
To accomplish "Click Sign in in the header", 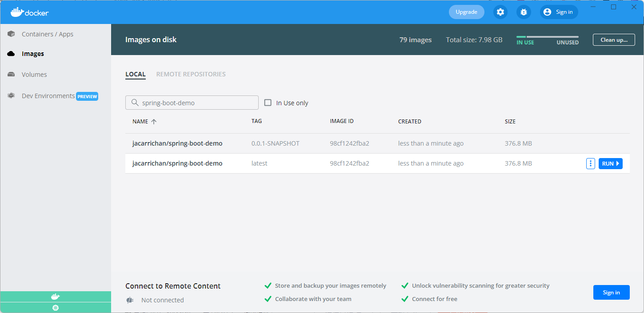I will click(x=559, y=12).
